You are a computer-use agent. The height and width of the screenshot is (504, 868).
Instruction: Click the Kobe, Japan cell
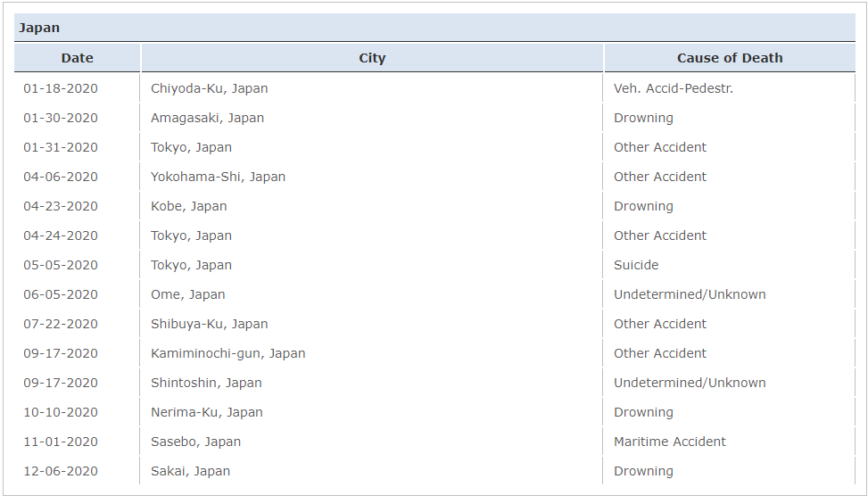(x=189, y=206)
